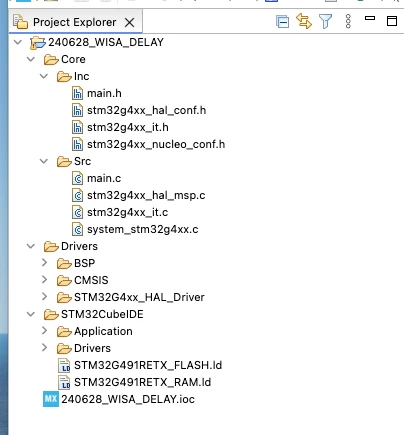404x435 pixels.
Task: Click Collapse All icon in Project Explorer
Action: [283, 22]
